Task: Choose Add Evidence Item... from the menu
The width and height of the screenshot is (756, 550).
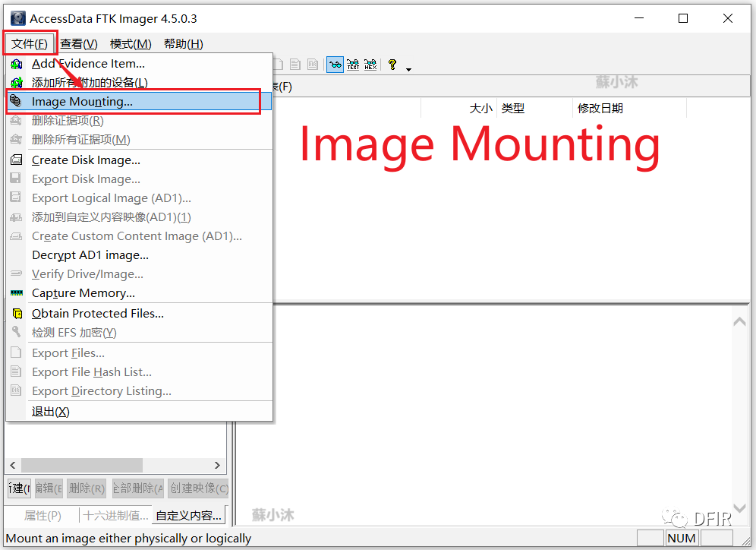Action: pos(140,64)
